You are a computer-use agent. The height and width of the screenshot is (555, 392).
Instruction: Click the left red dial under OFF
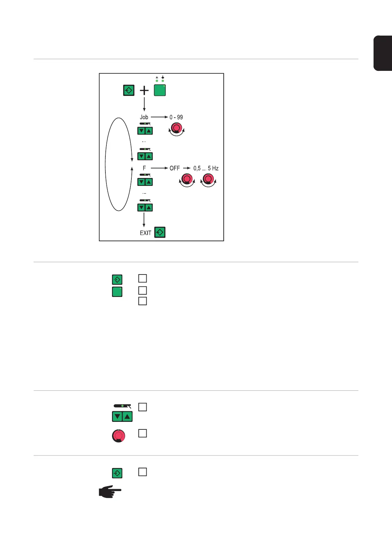(x=187, y=179)
